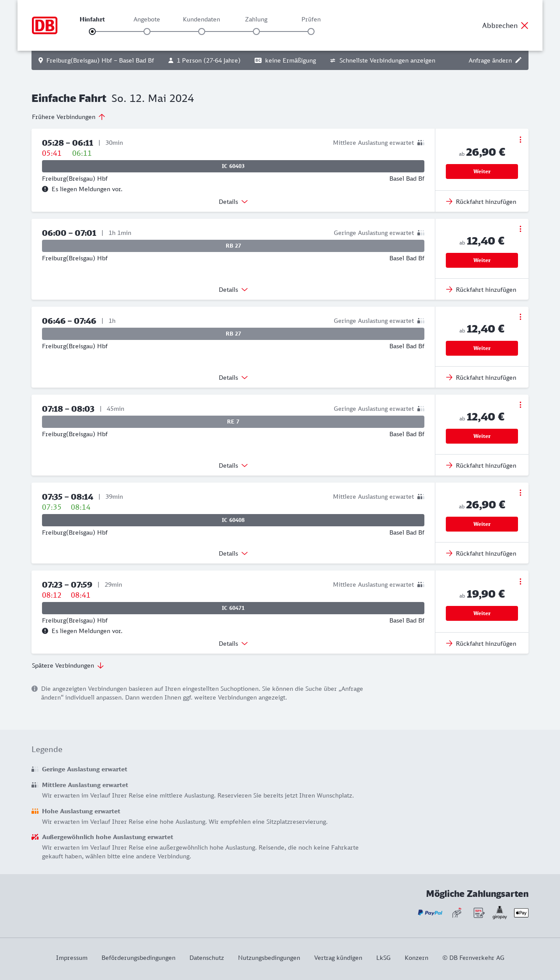Expand Details for the 06:00 RB 27 connection
The height and width of the screenshot is (980, 560).
coord(233,290)
